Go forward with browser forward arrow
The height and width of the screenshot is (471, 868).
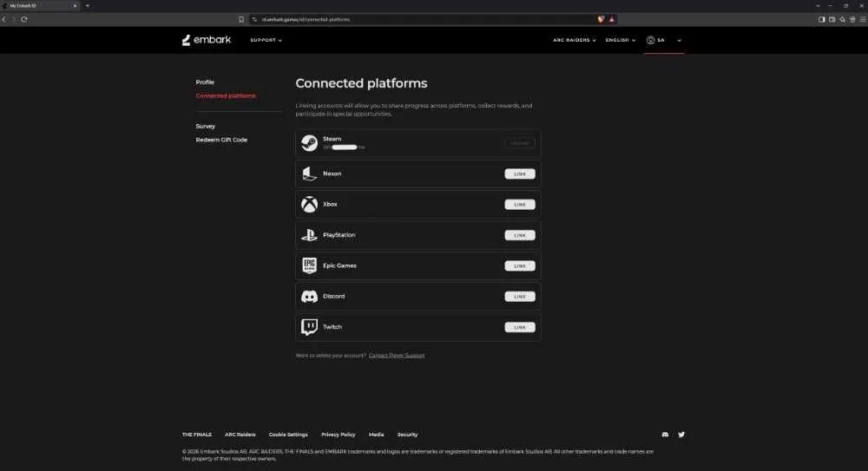[14, 19]
